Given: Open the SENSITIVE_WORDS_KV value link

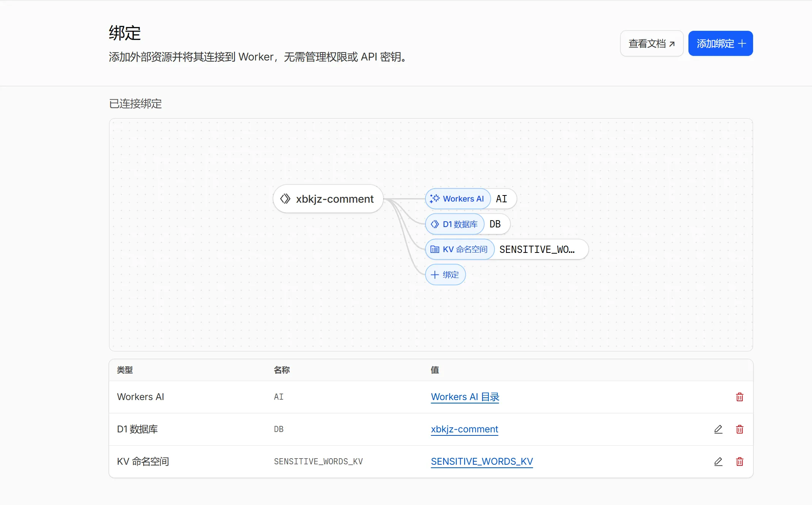Looking at the screenshot, I should point(482,462).
